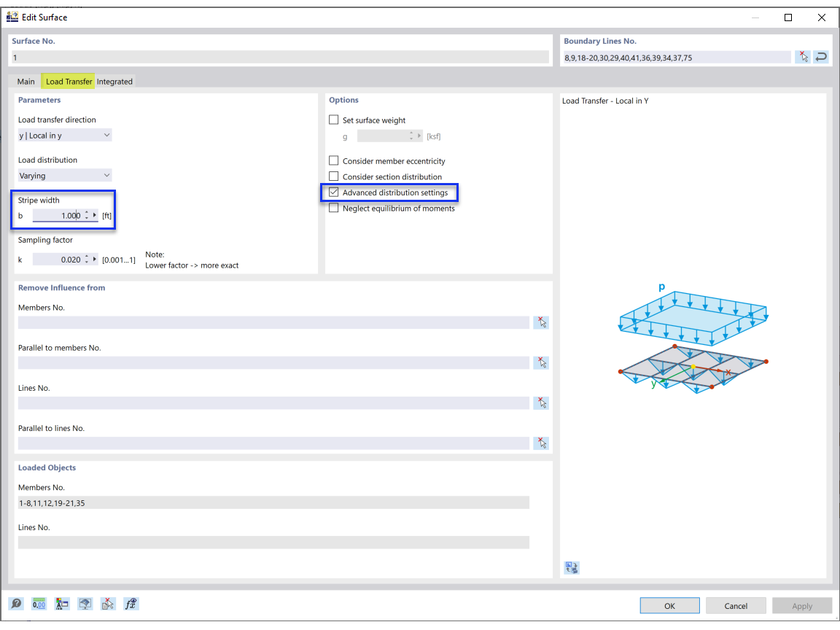Enable Neglect equilibrium of moments
The height and width of the screenshot is (630, 840).
click(334, 208)
